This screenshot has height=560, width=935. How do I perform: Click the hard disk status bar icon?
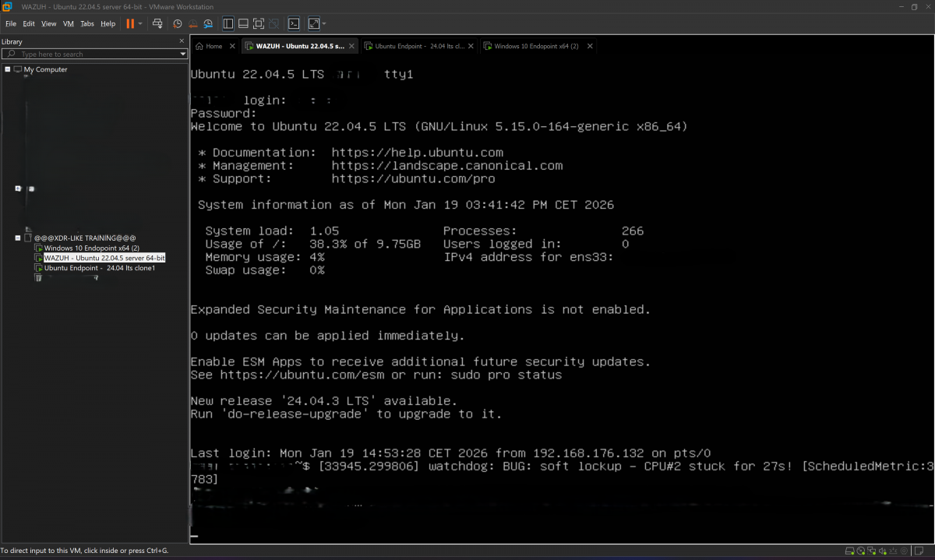click(x=849, y=551)
